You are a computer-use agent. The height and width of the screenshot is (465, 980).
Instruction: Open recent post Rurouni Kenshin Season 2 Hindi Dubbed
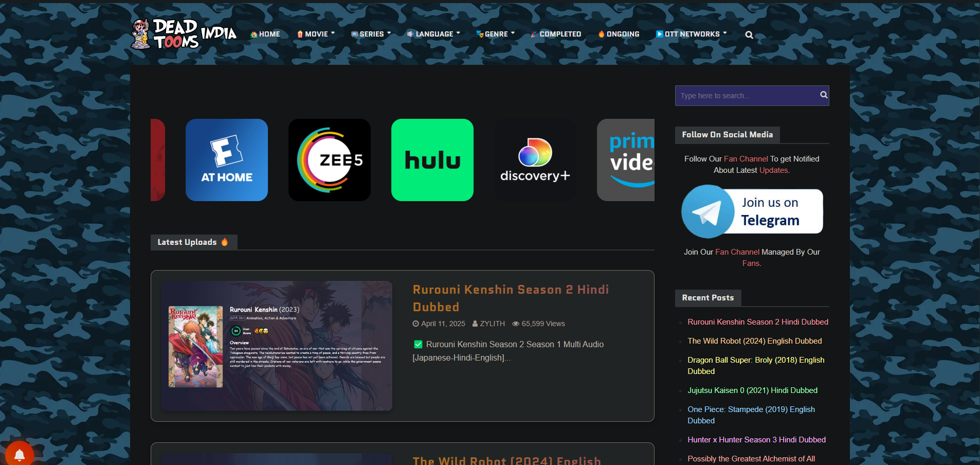coord(758,322)
